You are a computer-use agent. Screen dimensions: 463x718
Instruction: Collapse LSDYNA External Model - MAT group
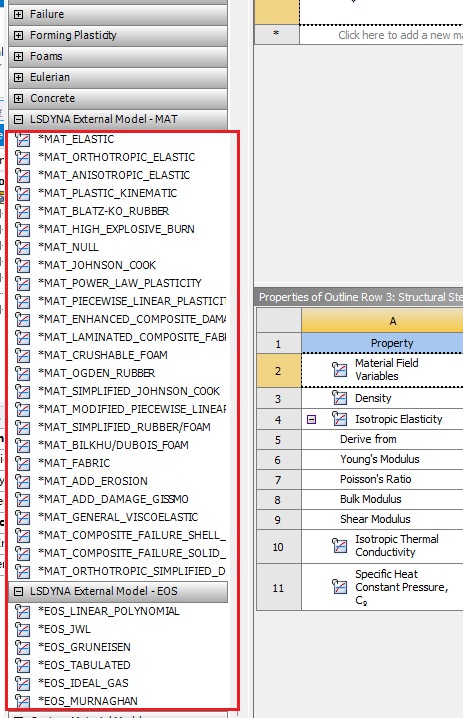(18, 120)
